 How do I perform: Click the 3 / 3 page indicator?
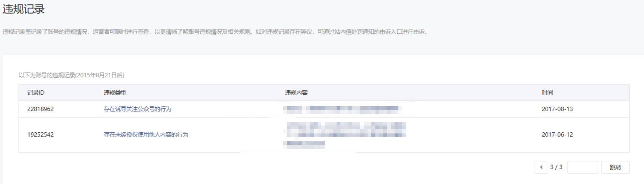(556, 167)
